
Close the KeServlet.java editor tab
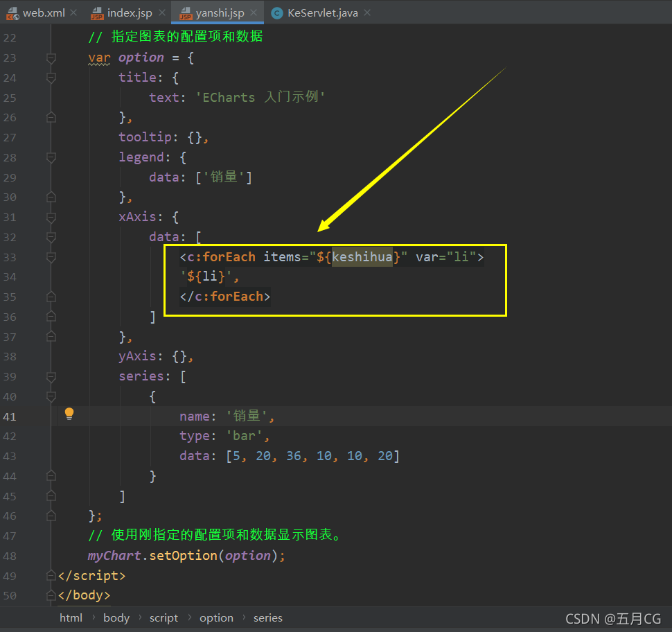(366, 12)
